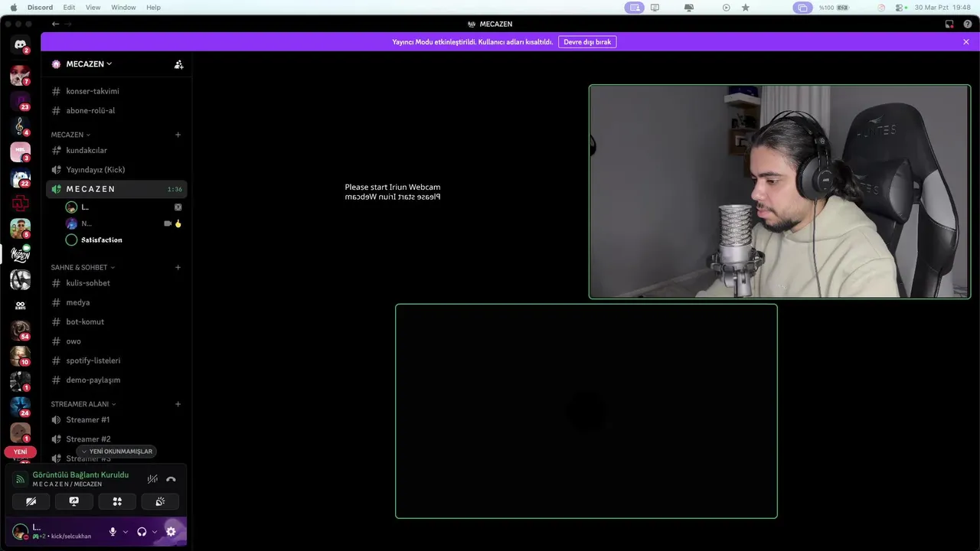Viewport: 980px width, 551px height.
Task: Open the help question mark icon
Action: click(968, 24)
